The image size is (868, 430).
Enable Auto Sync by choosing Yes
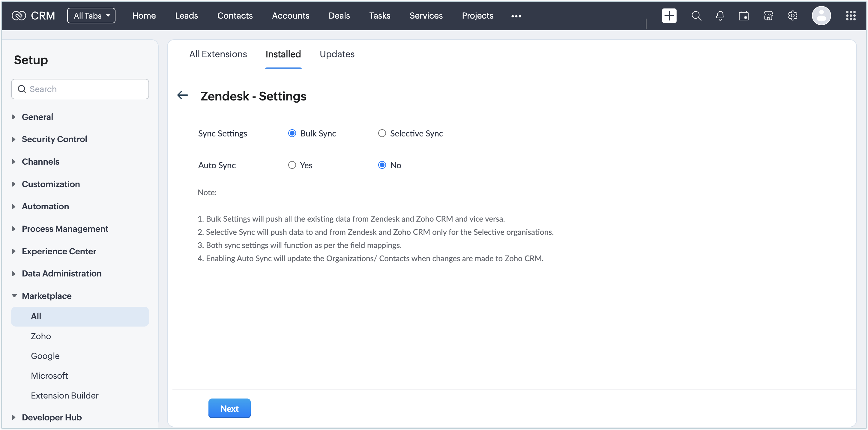click(292, 165)
